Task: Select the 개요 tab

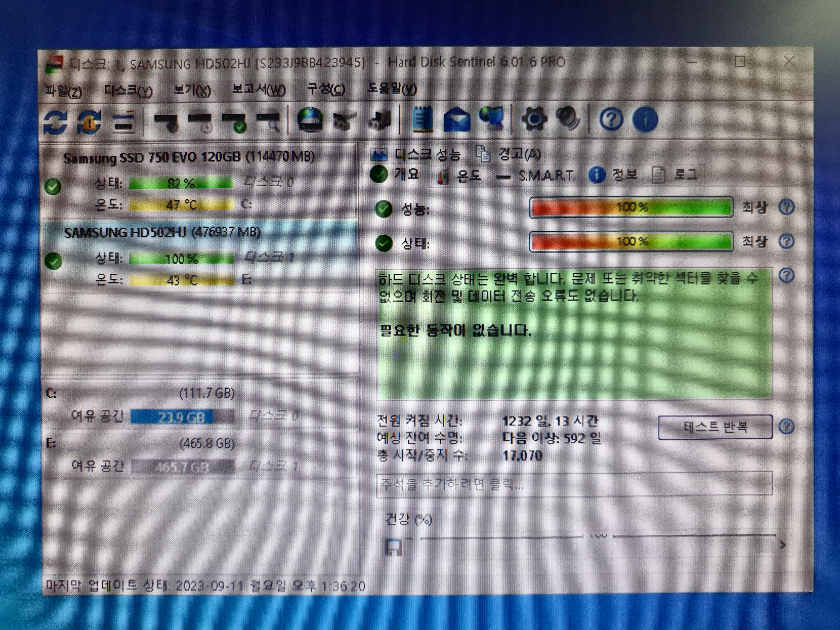Action: 395,174
